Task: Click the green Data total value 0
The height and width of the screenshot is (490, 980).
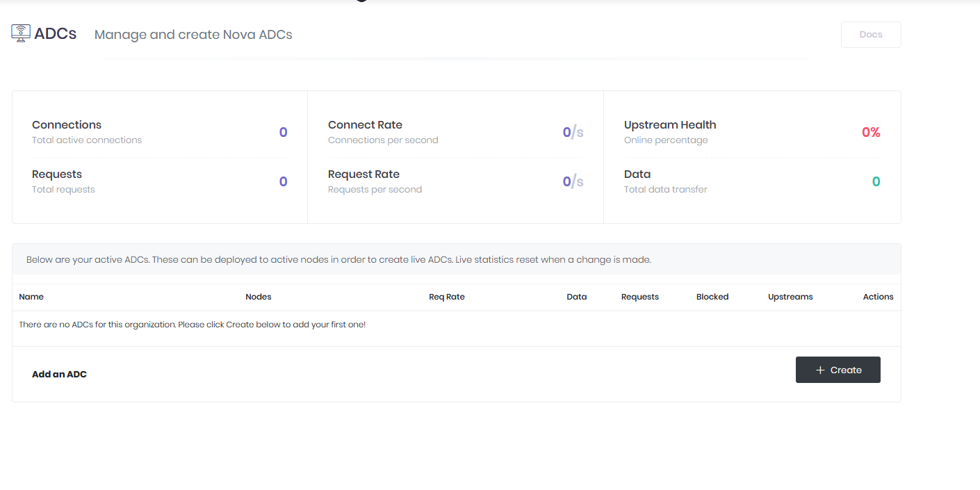Action: 876,181
